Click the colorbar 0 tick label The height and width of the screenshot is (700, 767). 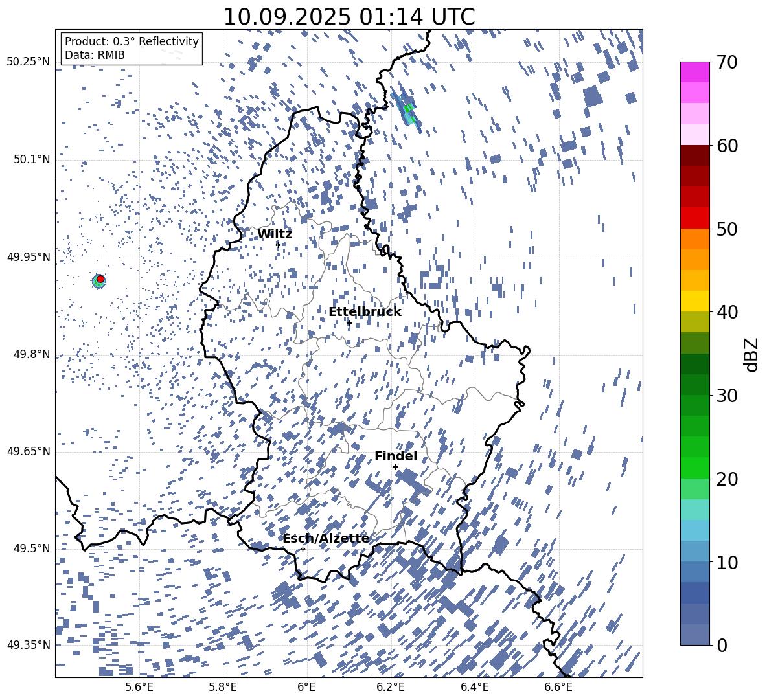(x=722, y=645)
